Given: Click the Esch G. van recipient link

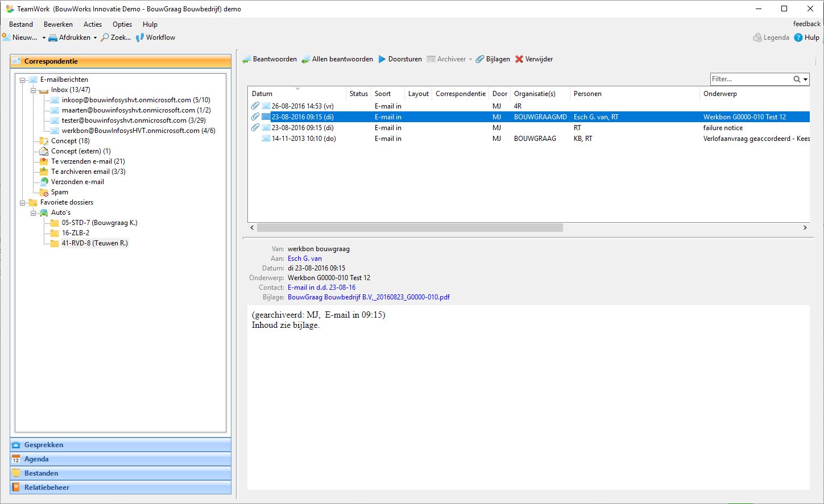Looking at the screenshot, I should 304,259.
